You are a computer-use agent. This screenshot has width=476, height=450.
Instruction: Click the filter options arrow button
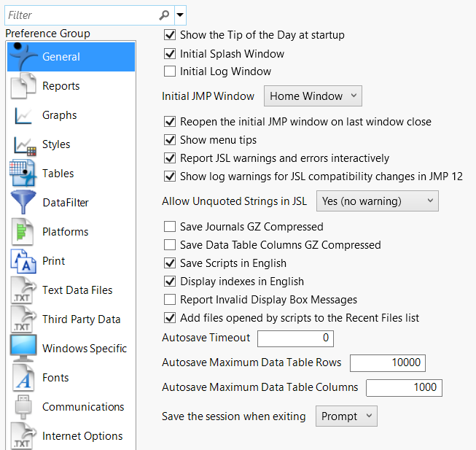pyautogui.click(x=180, y=15)
